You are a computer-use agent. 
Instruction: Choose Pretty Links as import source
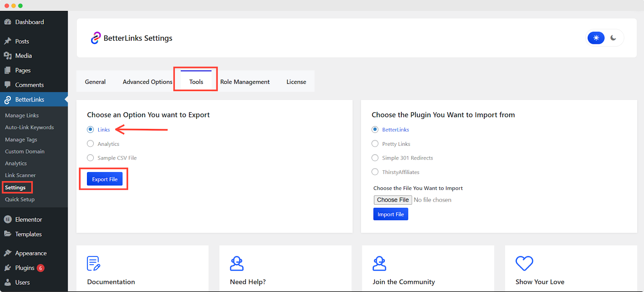coord(375,144)
